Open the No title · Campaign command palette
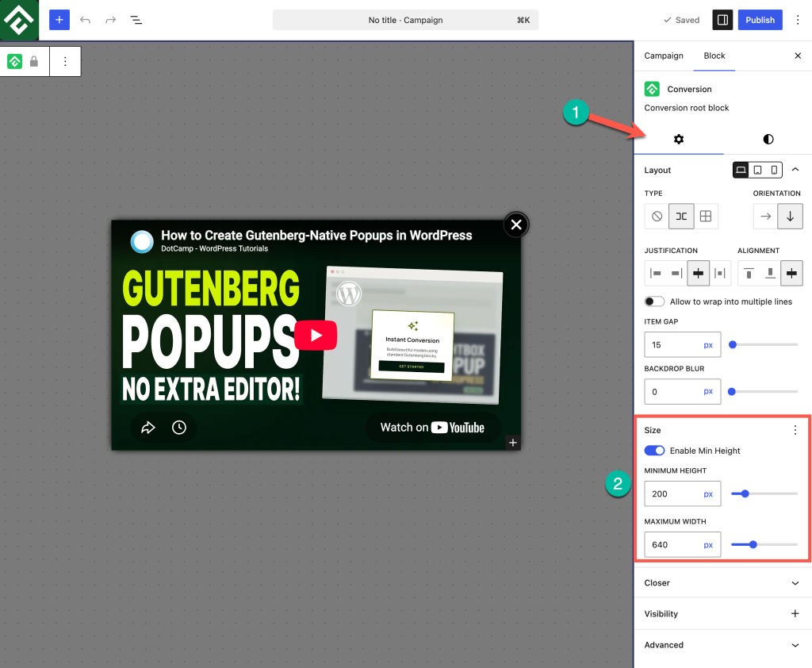Image resolution: width=812 pixels, height=668 pixels. click(x=405, y=20)
